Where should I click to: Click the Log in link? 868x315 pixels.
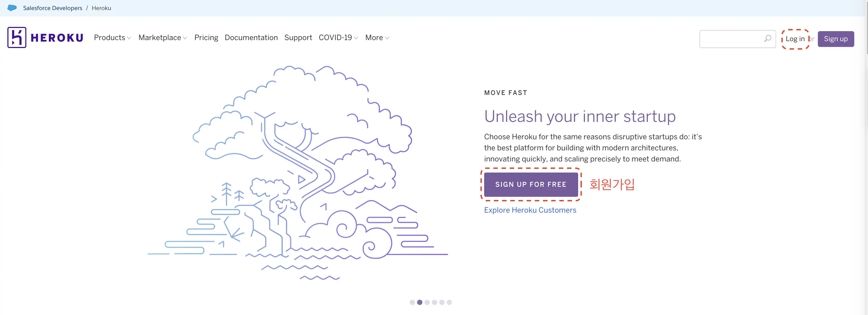[795, 39]
